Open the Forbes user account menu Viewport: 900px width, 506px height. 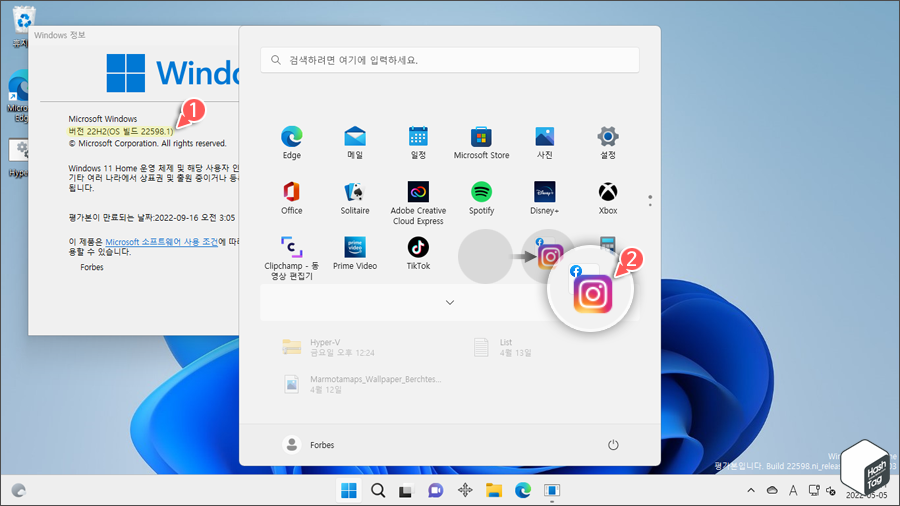coord(308,445)
